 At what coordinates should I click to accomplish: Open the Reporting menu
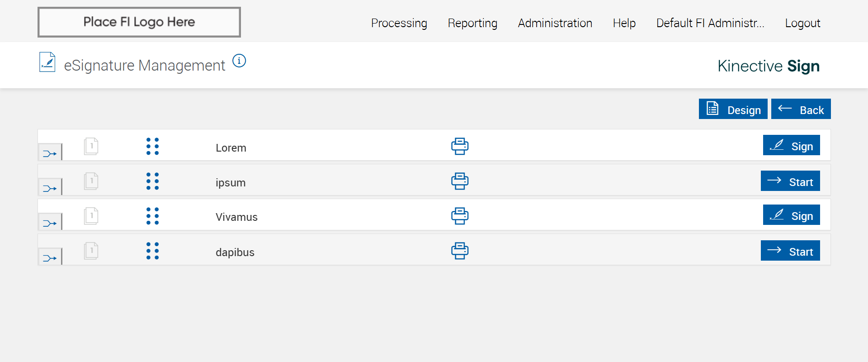(472, 23)
